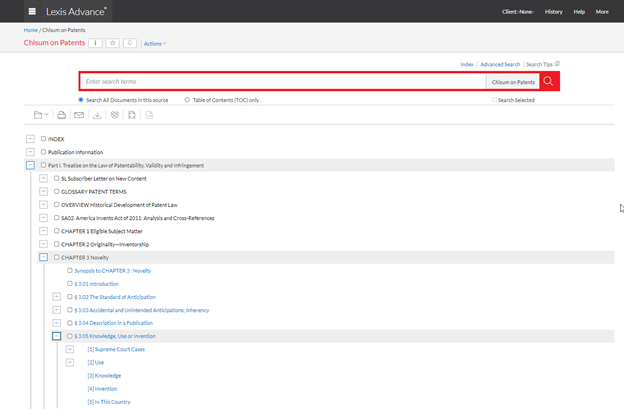The height and width of the screenshot is (409, 624).
Task: Check § 3.01 Introduction checkbox
Action: (x=70, y=284)
